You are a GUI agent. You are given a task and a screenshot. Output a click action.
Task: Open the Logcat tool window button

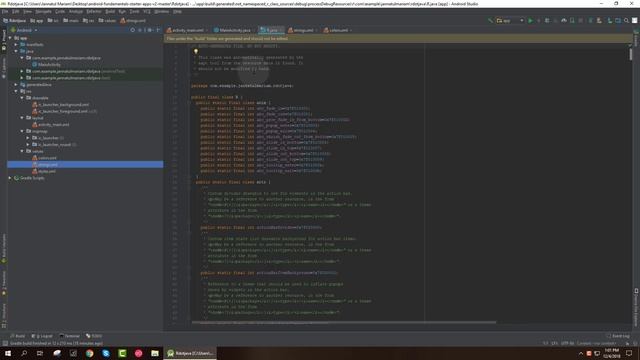click(x=42, y=336)
